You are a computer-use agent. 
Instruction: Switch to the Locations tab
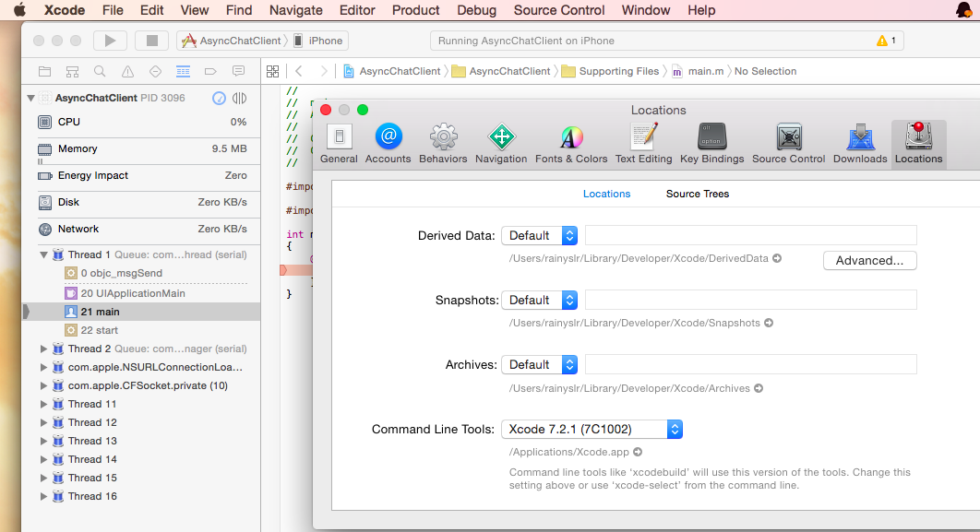point(607,194)
